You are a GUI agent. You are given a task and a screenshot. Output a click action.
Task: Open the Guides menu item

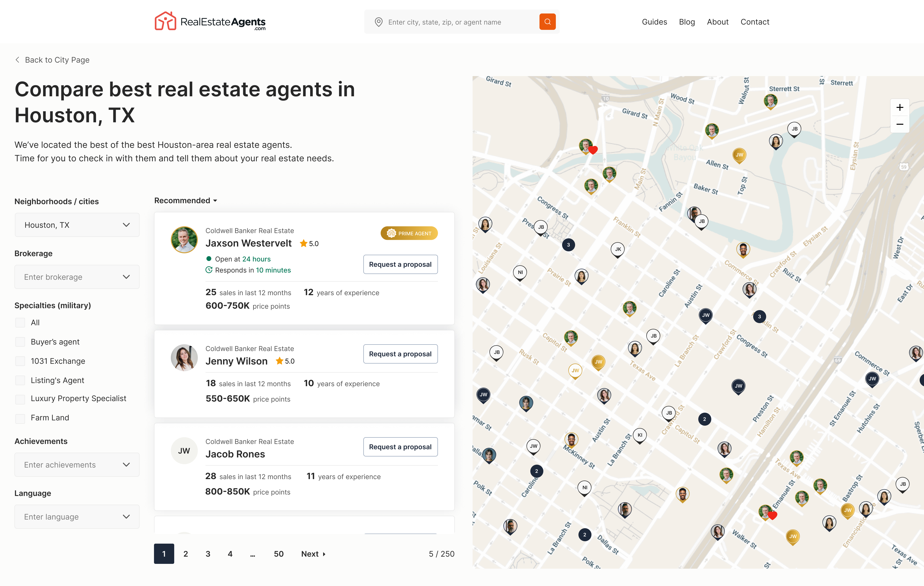point(654,22)
